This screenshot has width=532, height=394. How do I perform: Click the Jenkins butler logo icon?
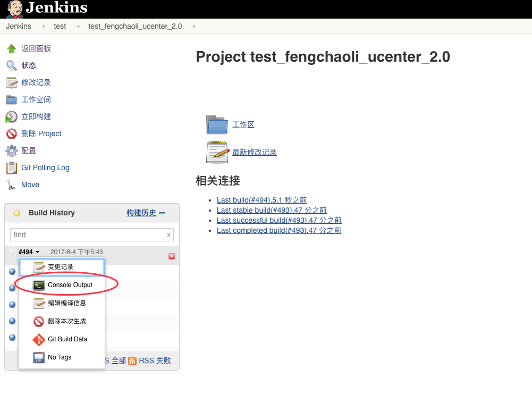point(14,9)
